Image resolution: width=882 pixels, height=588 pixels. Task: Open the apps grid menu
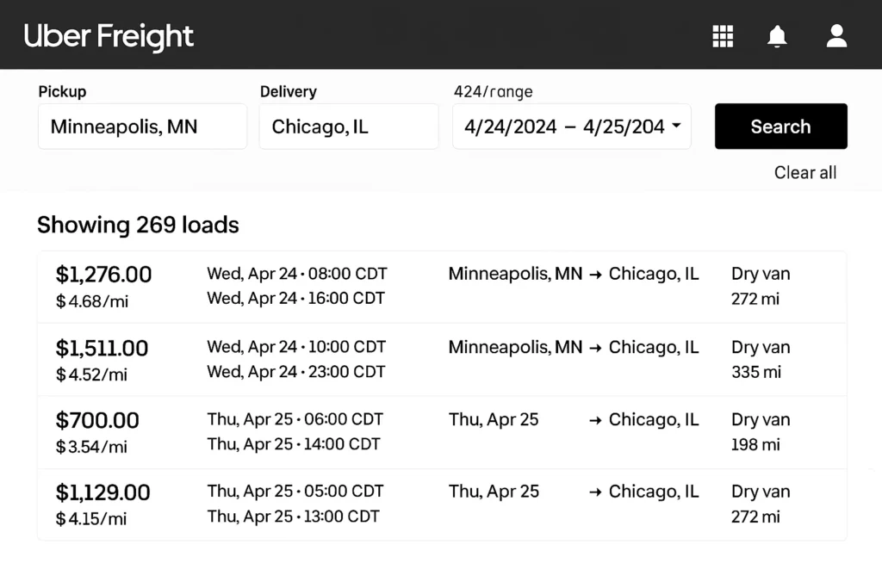pos(723,35)
